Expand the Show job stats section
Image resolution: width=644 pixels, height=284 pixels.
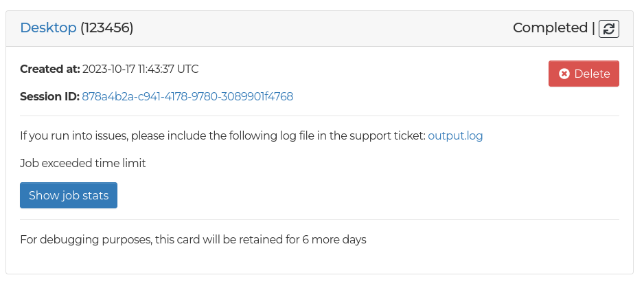pyautogui.click(x=69, y=195)
